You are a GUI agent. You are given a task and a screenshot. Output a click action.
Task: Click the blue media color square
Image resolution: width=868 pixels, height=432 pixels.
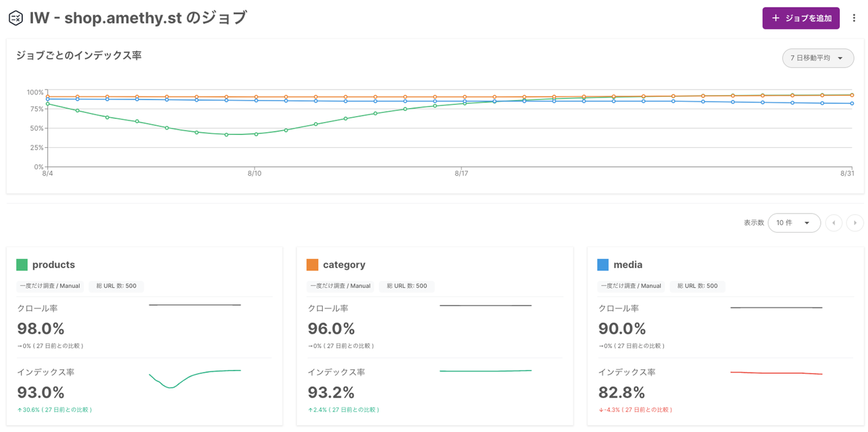(603, 265)
